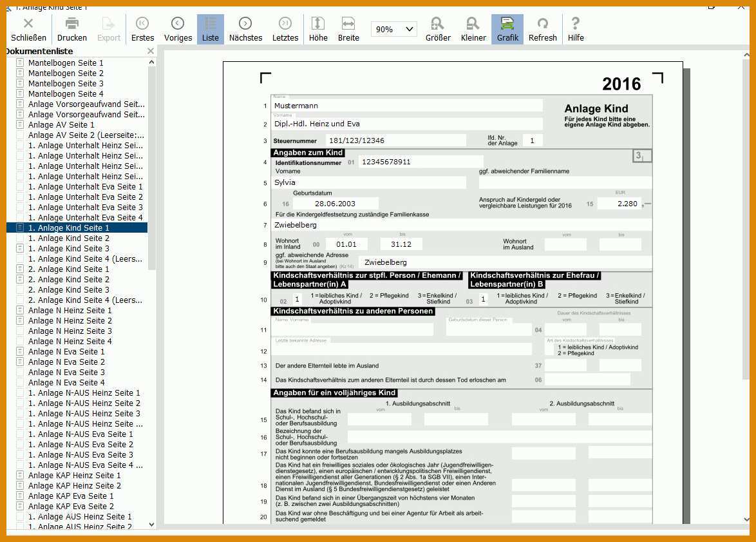The width and height of the screenshot is (756, 542).
Task: Click document icon beside 1. Anlage Kind Seite 3
Action: point(20,249)
